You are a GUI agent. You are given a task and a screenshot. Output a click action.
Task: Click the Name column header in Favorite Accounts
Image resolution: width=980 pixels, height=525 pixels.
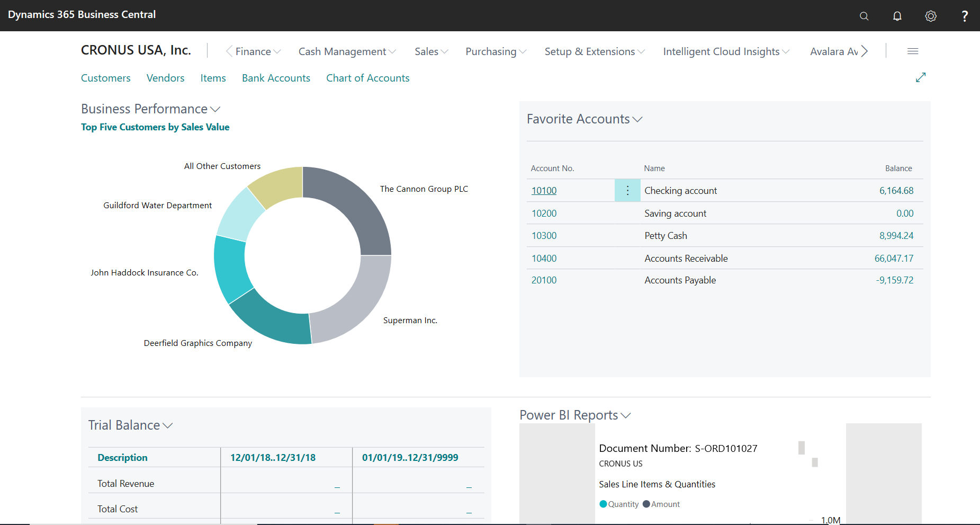tap(654, 168)
